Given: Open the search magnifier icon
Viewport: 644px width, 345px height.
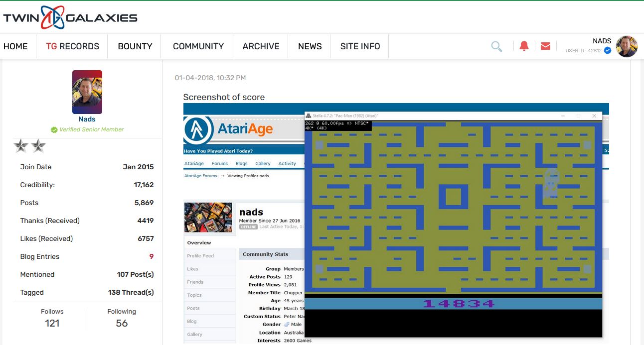Looking at the screenshot, I should 496,46.
